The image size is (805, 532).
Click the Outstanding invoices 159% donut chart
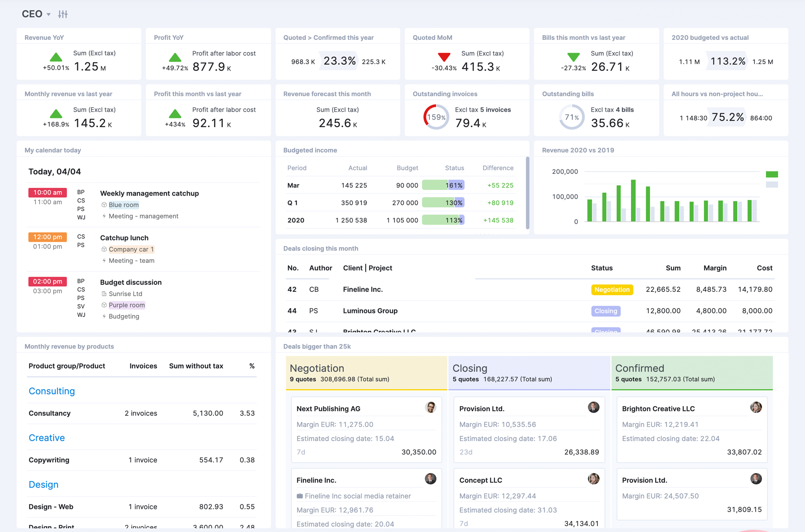436,117
